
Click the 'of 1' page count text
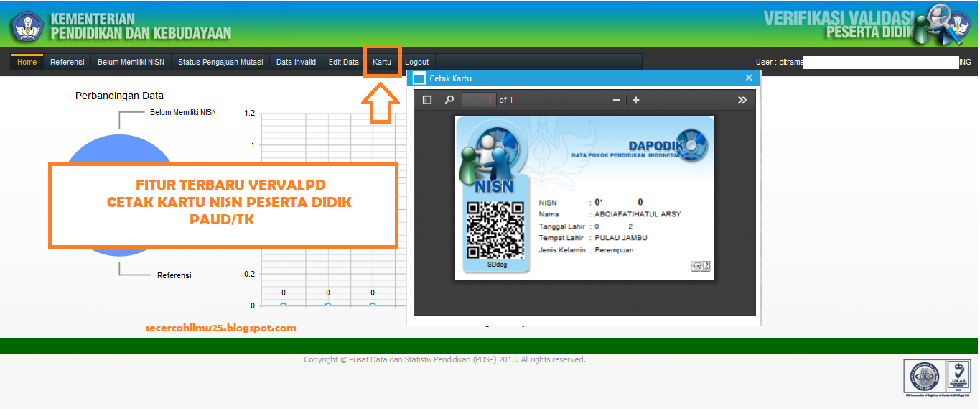tap(506, 100)
